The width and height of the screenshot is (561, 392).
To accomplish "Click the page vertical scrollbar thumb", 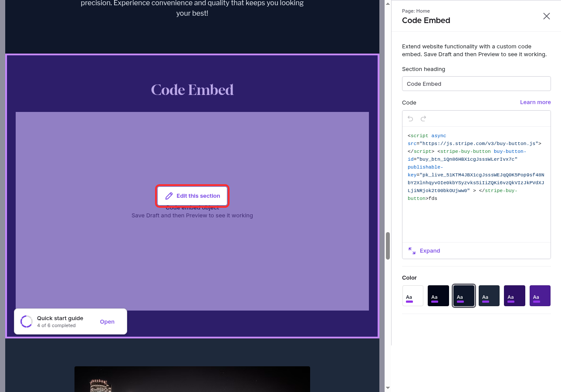I will pyautogui.click(x=388, y=246).
